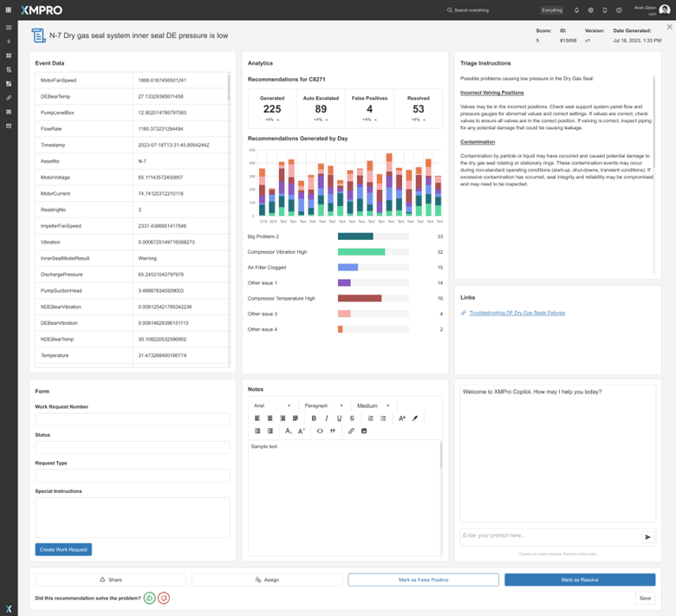Select the Generated 225 stat card
Screen dimensions: 676x616
pos(272,108)
